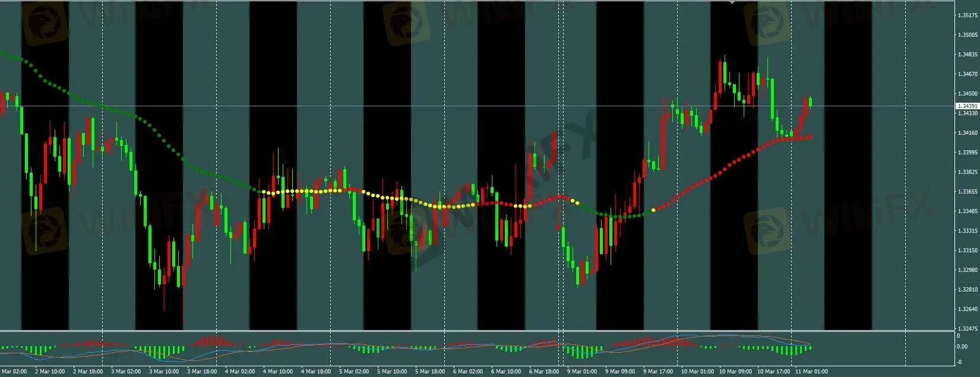Select the 1.33655 price level on the axis
The image size is (980, 377).
coord(968,192)
